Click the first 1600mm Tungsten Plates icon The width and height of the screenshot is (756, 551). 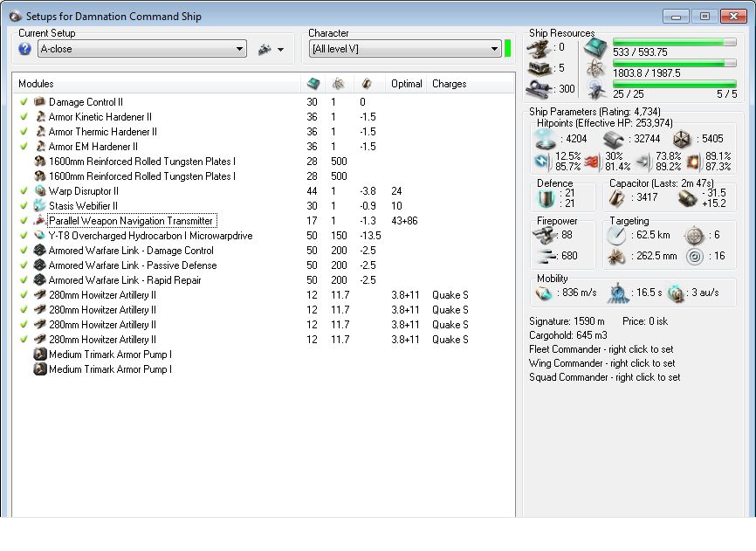click(x=40, y=161)
